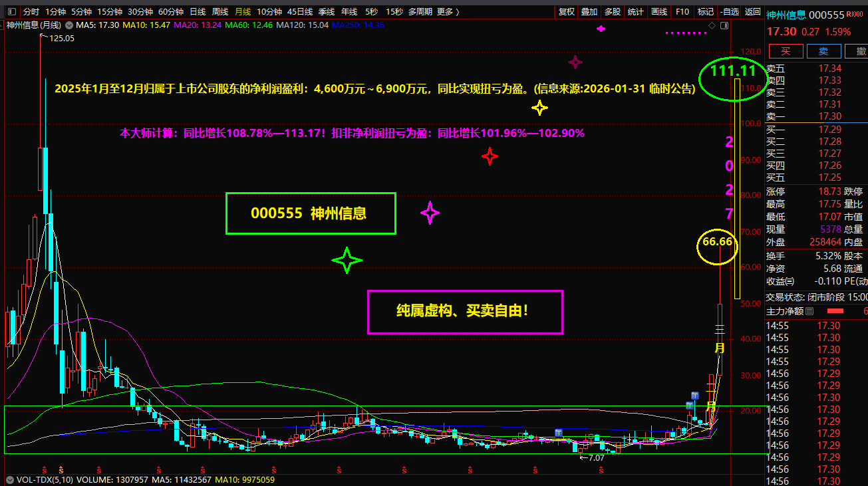
Task: Switch to 15分钟 period
Action: (x=109, y=12)
